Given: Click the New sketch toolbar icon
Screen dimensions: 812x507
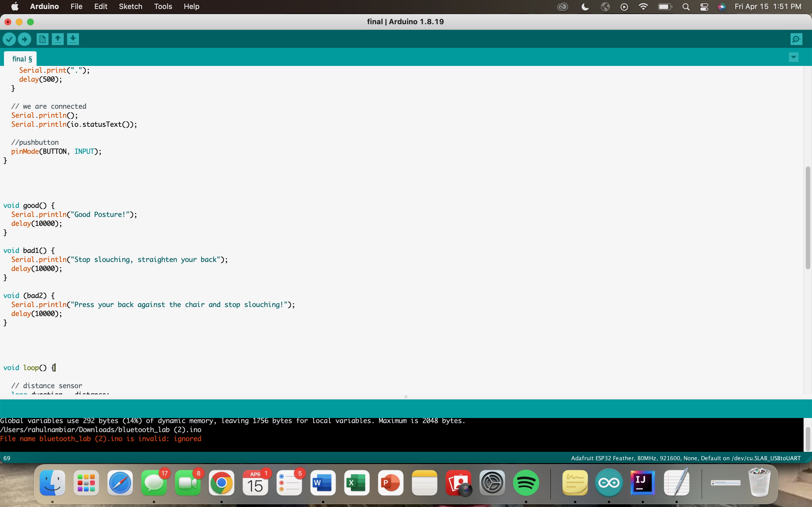Looking at the screenshot, I should tap(42, 39).
